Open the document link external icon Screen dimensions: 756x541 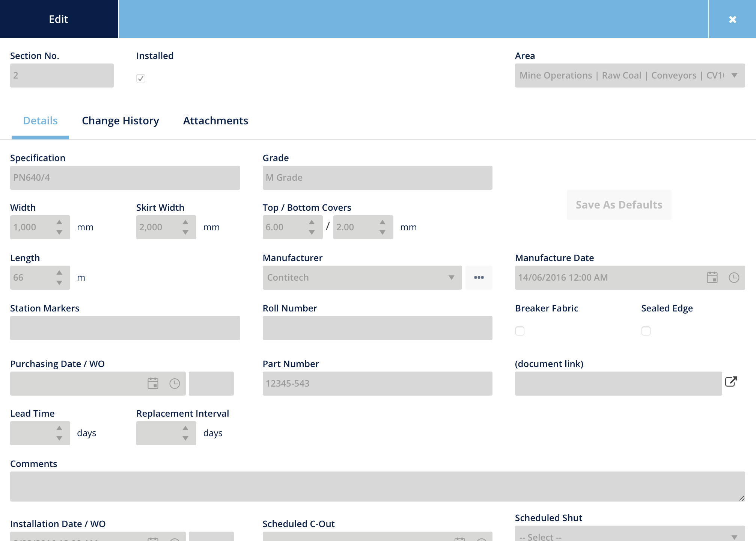[731, 381]
